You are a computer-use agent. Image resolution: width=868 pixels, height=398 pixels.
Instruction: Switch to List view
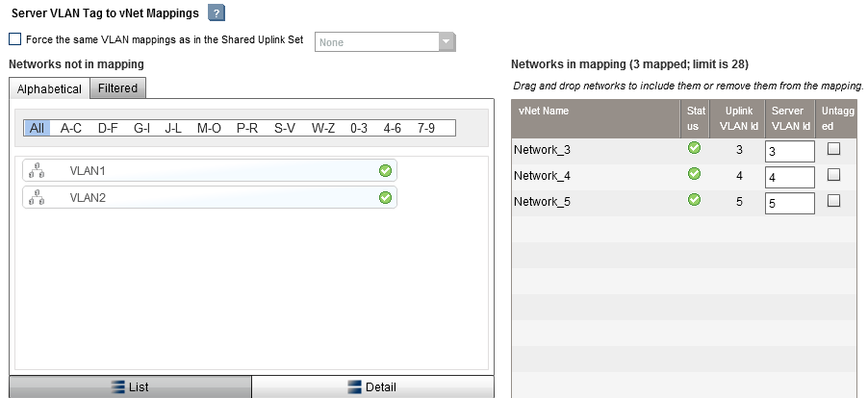tap(130, 386)
